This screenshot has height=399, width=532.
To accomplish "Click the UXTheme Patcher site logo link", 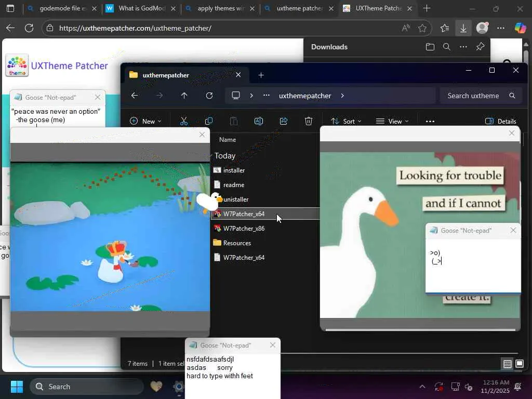I will (57, 65).
